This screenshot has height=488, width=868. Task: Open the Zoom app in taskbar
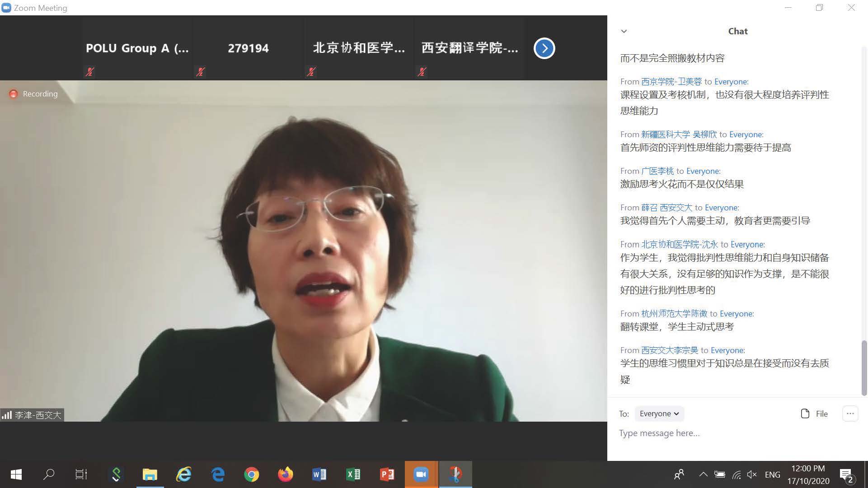tap(421, 474)
